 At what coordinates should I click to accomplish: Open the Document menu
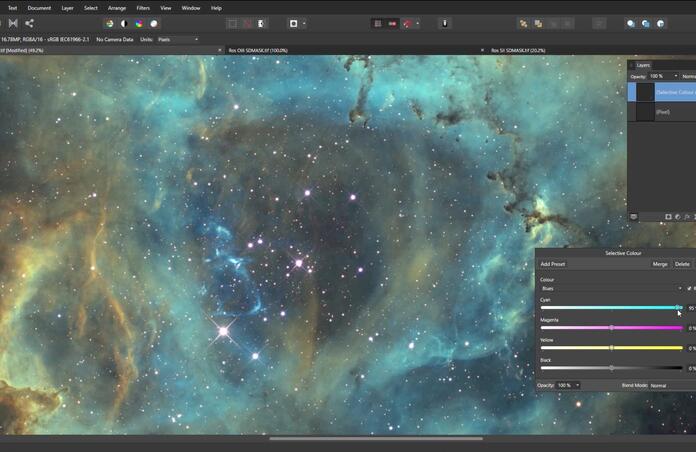(39, 8)
